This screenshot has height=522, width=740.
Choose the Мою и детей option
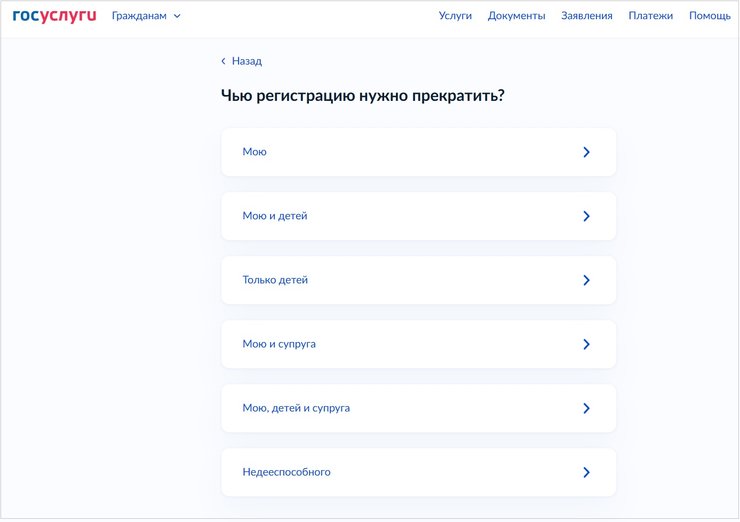click(418, 216)
